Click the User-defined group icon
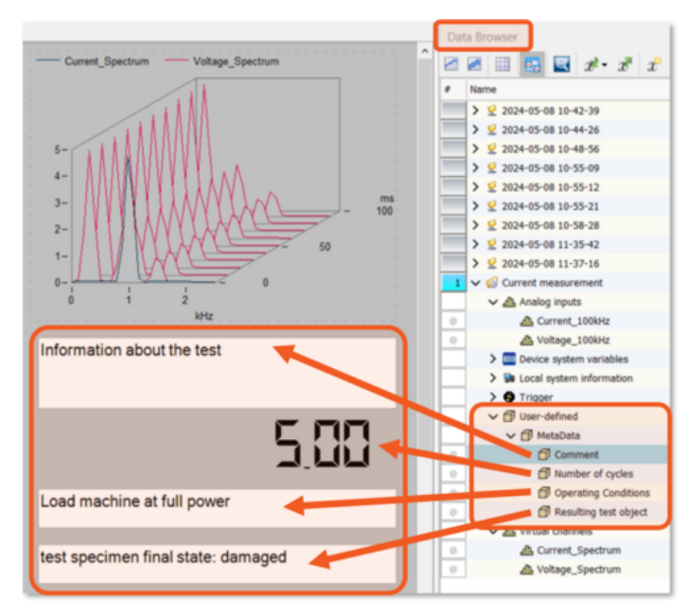The width and height of the screenshot is (686, 616). [x=509, y=416]
